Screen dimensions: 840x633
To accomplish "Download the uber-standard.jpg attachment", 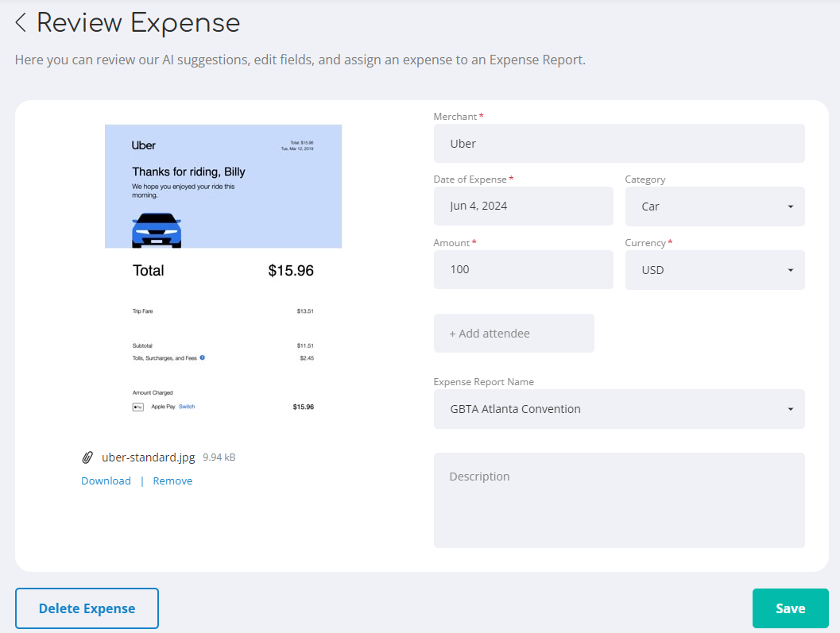I will pyautogui.click(x=106, y=481).
